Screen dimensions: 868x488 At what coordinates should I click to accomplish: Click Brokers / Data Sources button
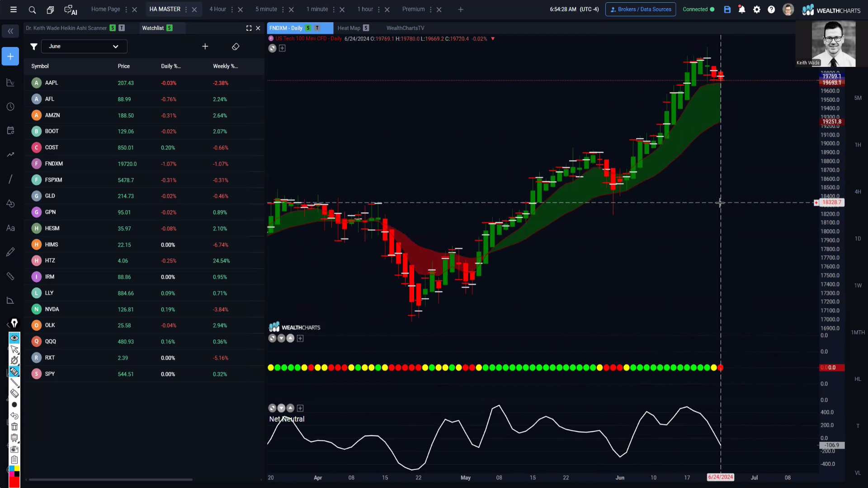click(x=641, y=9)
